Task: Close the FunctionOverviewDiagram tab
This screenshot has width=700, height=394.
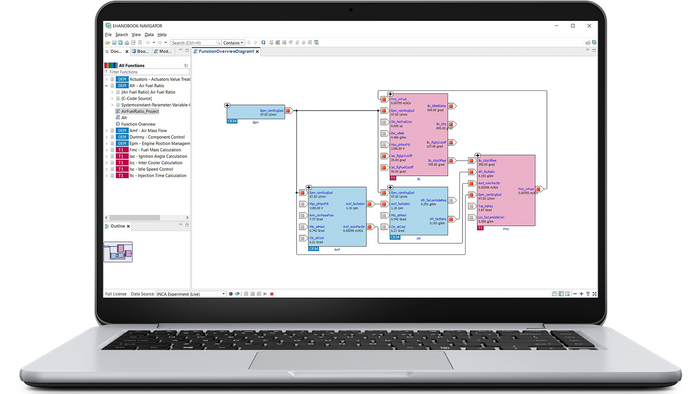Action: pos(257,52)
